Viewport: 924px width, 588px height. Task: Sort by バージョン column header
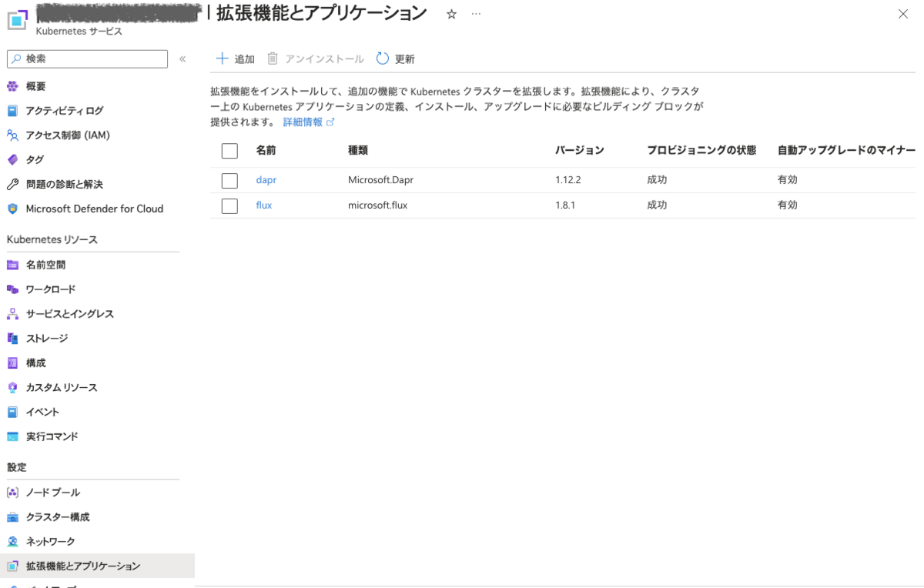[x=580, y=151]
